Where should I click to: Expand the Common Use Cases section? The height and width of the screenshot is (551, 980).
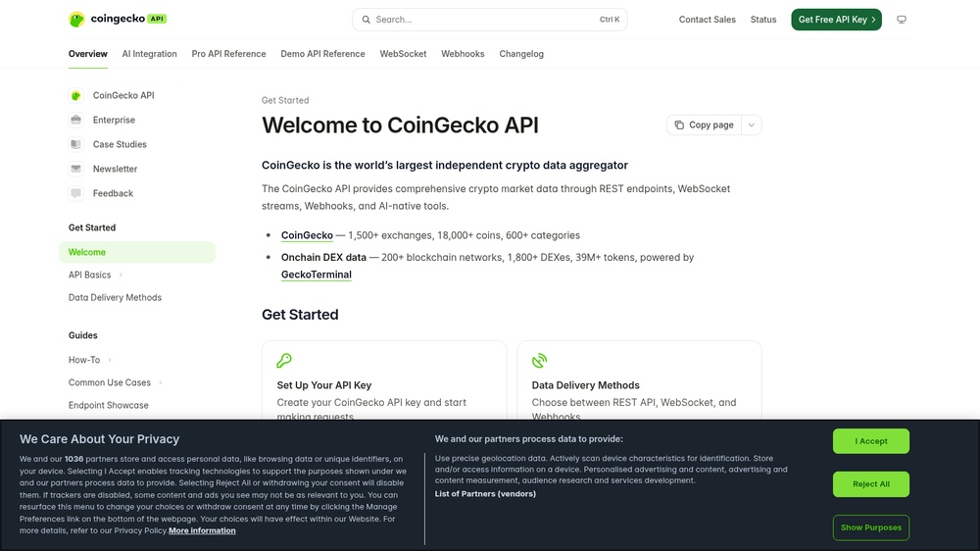click(x=161, y=382)
